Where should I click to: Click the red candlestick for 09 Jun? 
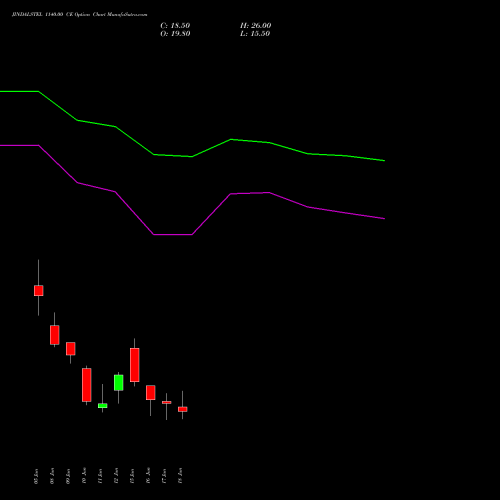coord(71,349)
